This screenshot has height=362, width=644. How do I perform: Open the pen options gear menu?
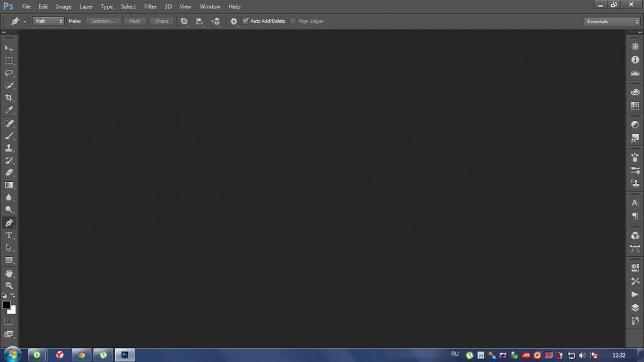234,21
